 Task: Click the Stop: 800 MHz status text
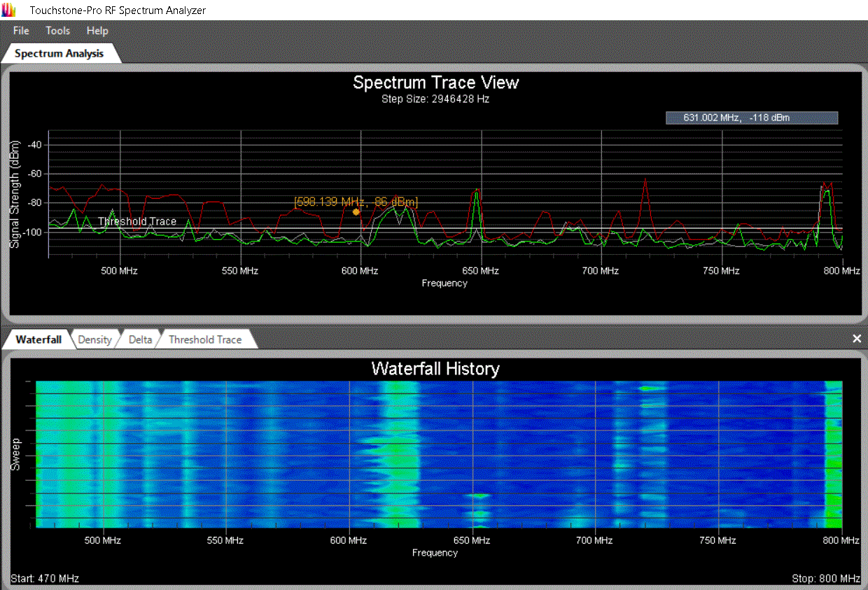[x=826, y=578]
